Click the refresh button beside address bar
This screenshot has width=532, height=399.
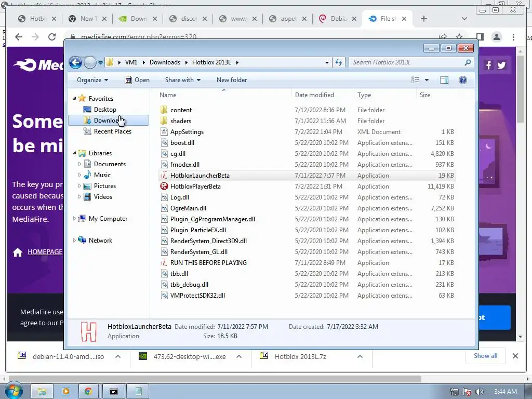pos(339,62)
